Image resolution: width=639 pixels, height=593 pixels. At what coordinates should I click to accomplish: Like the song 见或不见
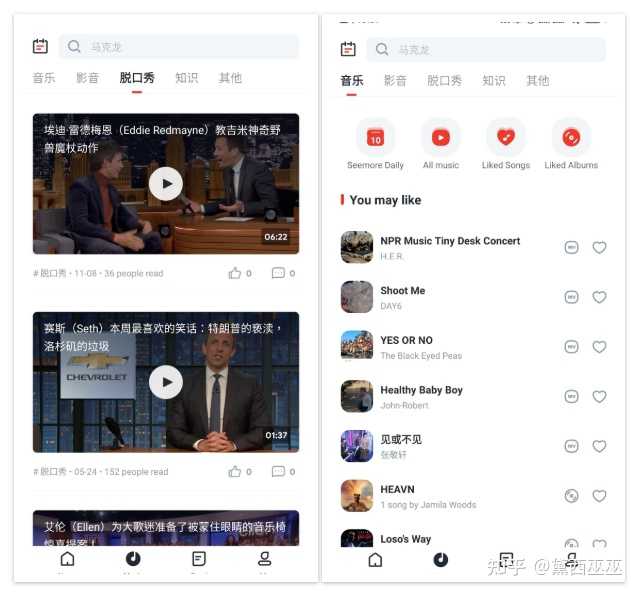(599, 446)
